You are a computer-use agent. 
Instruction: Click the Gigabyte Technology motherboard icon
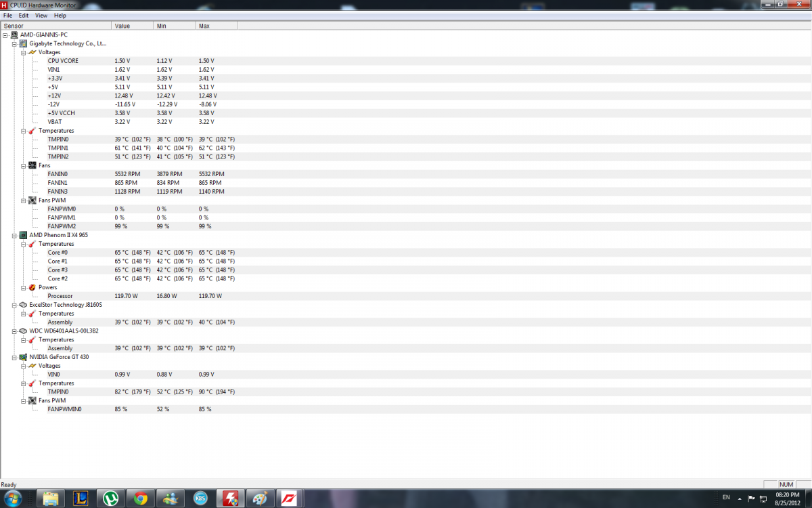(x=24, y=43)
